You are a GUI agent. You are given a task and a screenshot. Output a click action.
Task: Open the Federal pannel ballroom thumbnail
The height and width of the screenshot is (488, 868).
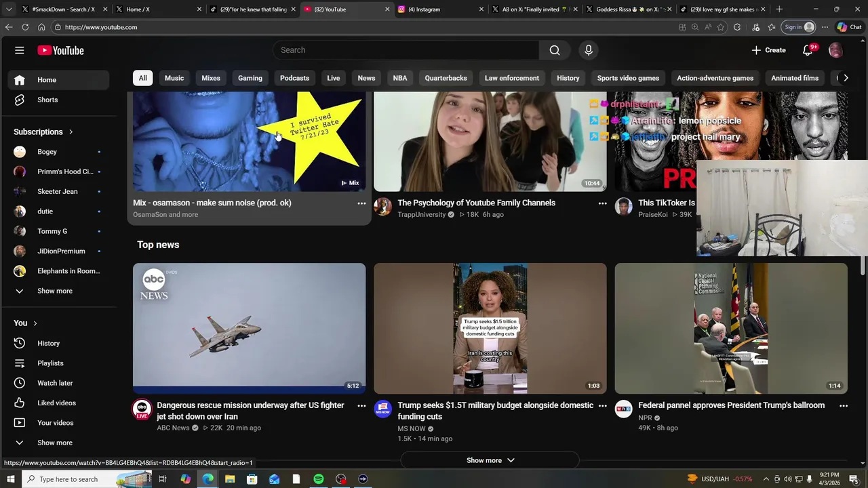click(730, 329)
